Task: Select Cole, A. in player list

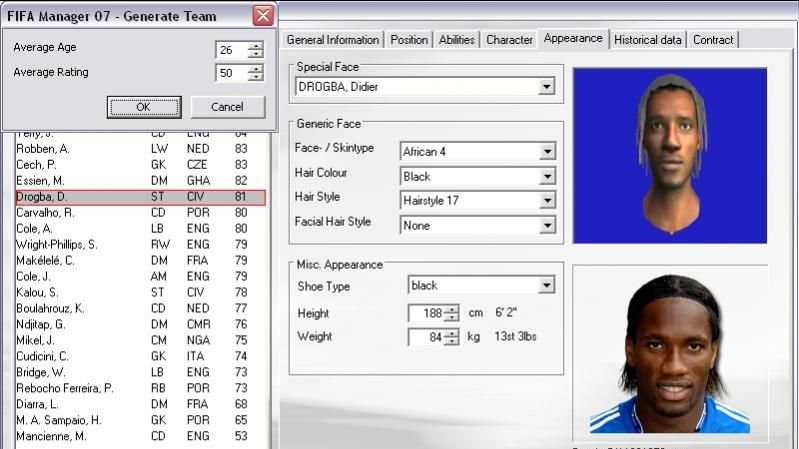Action: coord(141,228)
